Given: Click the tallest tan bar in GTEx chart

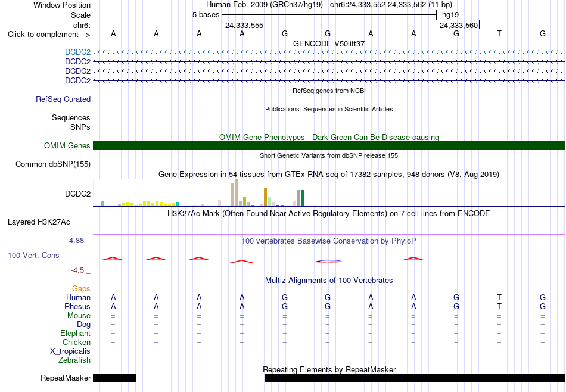Looking at the screenshot, I should click(x=236, y=192).
